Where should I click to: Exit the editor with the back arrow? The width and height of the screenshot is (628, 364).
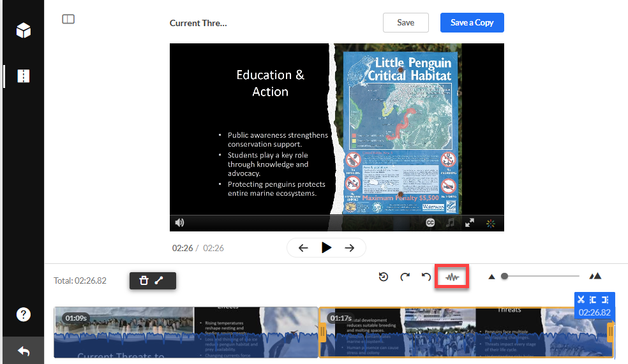point(23,351)
